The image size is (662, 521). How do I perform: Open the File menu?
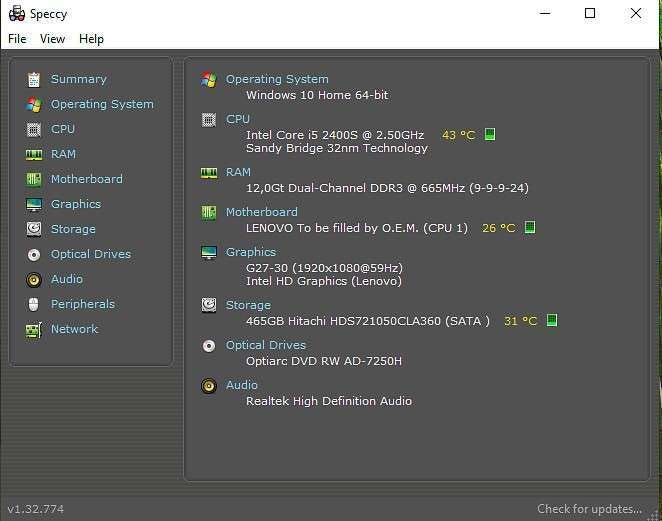tap(17, 39)
